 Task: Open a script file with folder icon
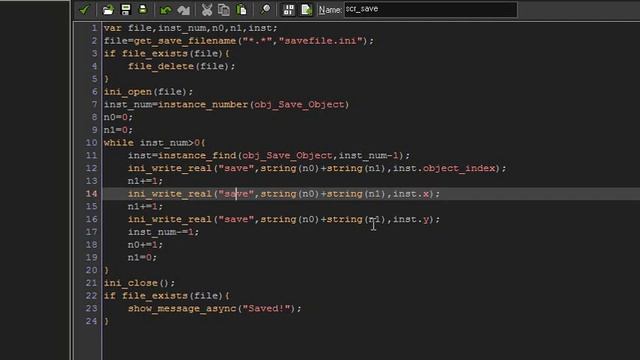click(108, 9)
